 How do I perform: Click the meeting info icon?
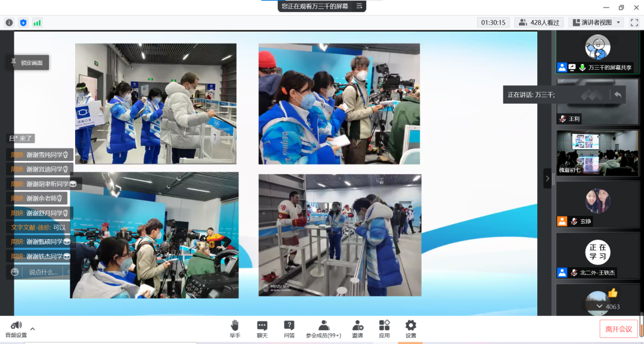[9, 23]
